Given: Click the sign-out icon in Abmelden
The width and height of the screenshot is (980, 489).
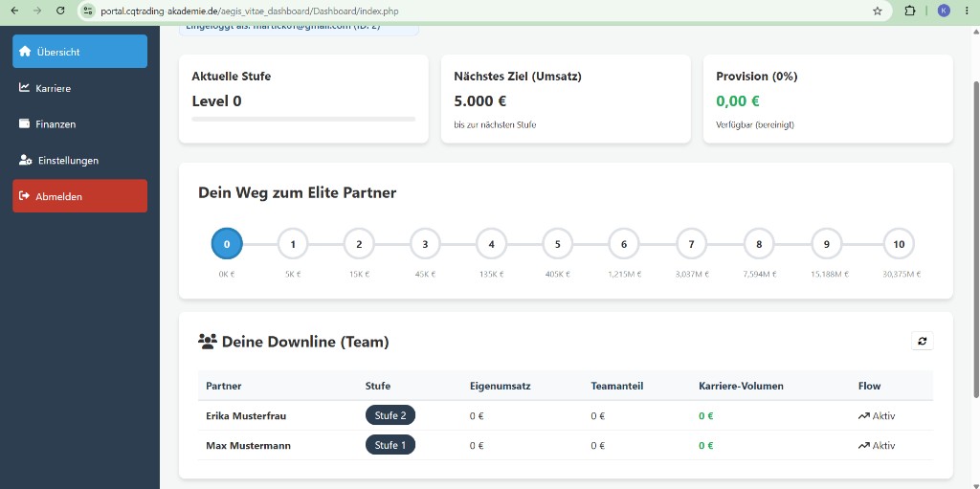Looking at the screenshot, I should 24,196.
